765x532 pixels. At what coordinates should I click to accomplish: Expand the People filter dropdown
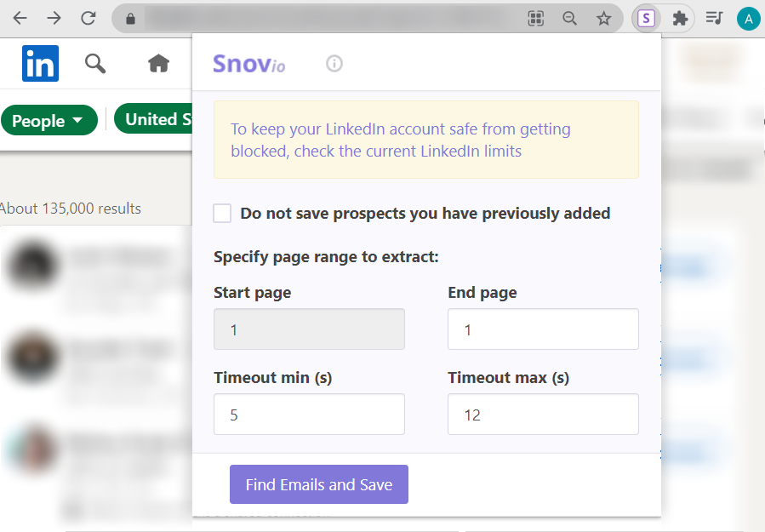[x=47, y=121]
